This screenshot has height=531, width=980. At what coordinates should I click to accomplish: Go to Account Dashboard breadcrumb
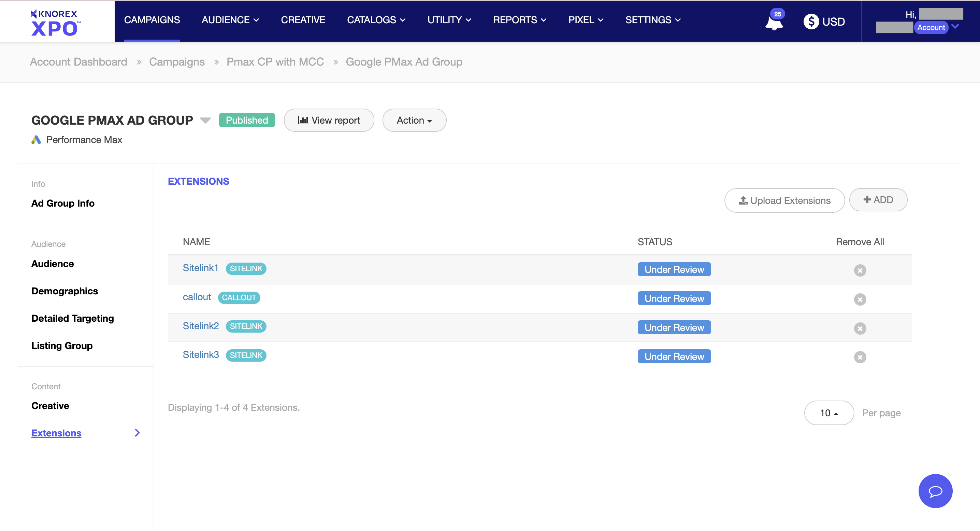click(x=78, y=62)
